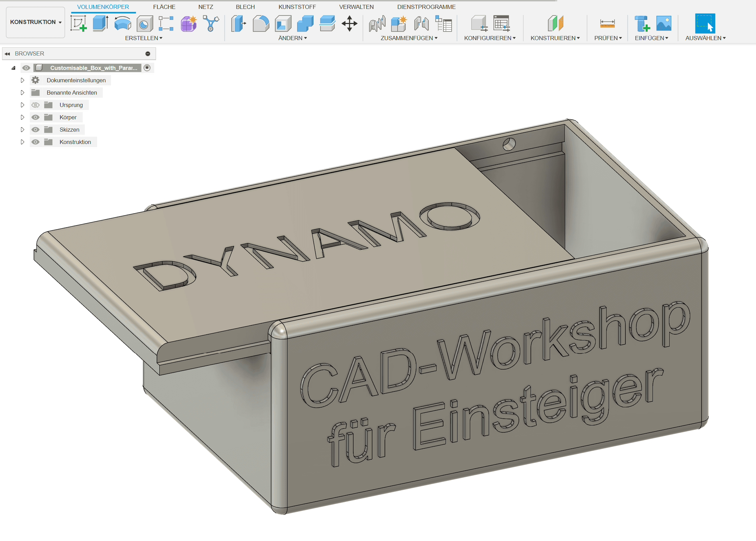Expand the Konstruktion folder in the browser
The height and width of the screenshot is (541, 756).
click(x=22, y=142)
